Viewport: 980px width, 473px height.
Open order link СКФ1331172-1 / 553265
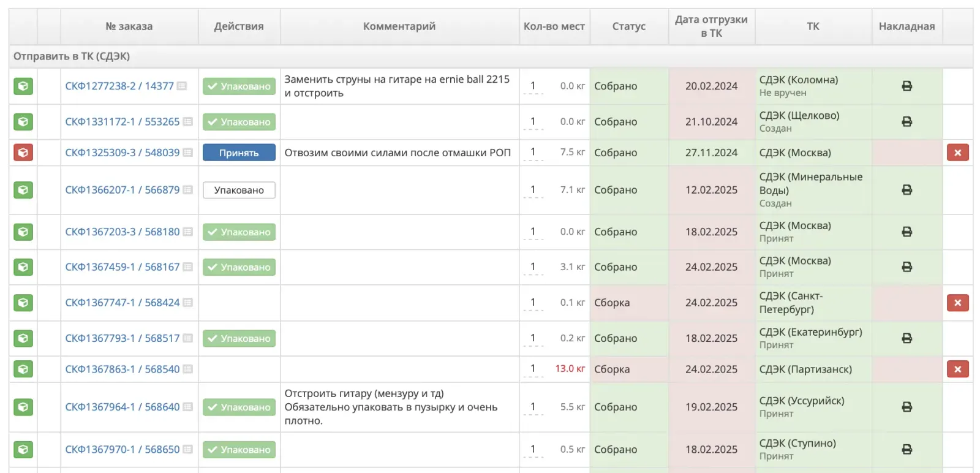tap(123, 122)
